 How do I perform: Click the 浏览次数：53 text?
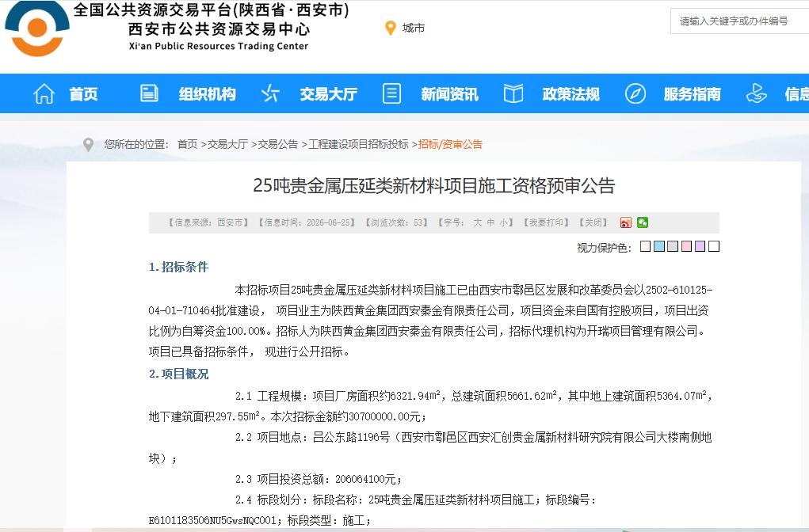pos(396,222)
